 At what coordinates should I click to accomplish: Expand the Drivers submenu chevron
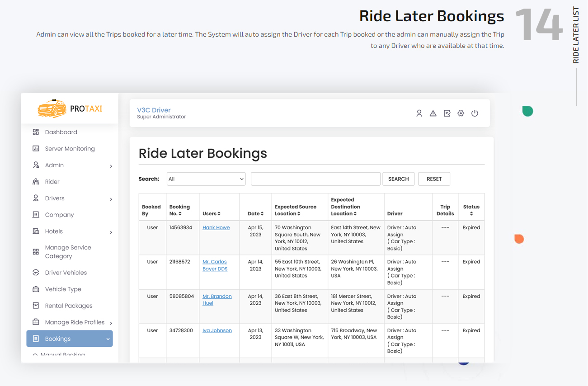(111, 199)
